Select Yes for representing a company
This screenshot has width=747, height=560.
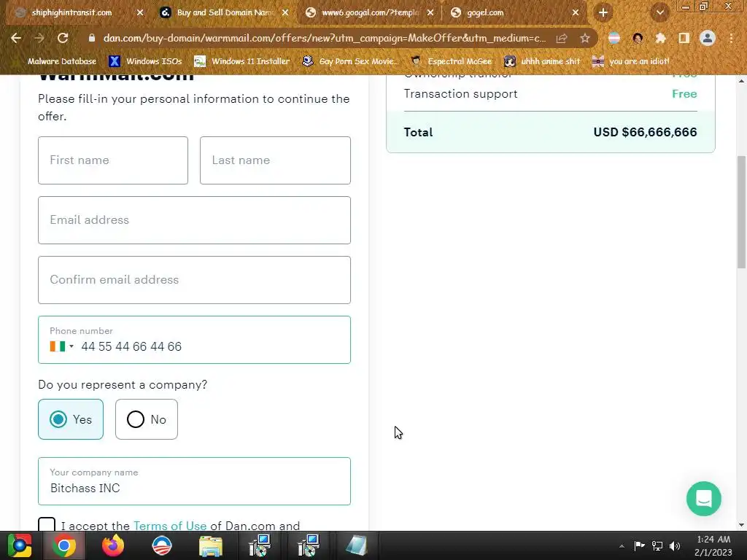pos(71,419)
